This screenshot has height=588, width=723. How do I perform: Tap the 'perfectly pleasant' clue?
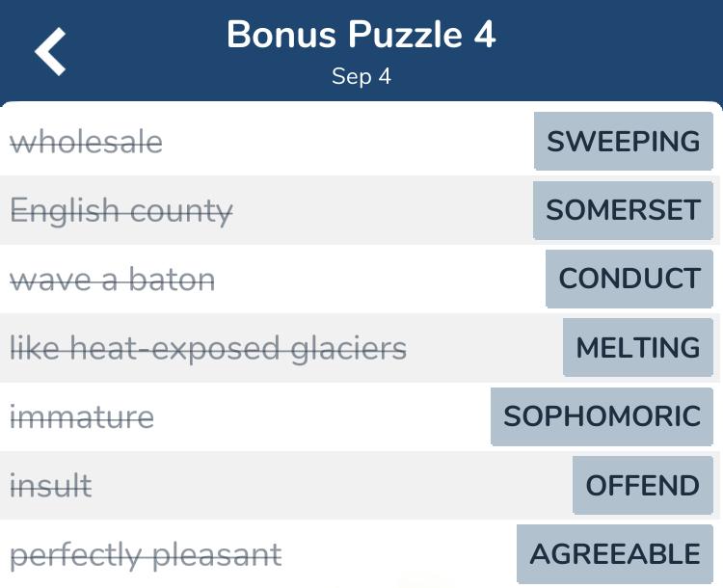click(146, 556)
